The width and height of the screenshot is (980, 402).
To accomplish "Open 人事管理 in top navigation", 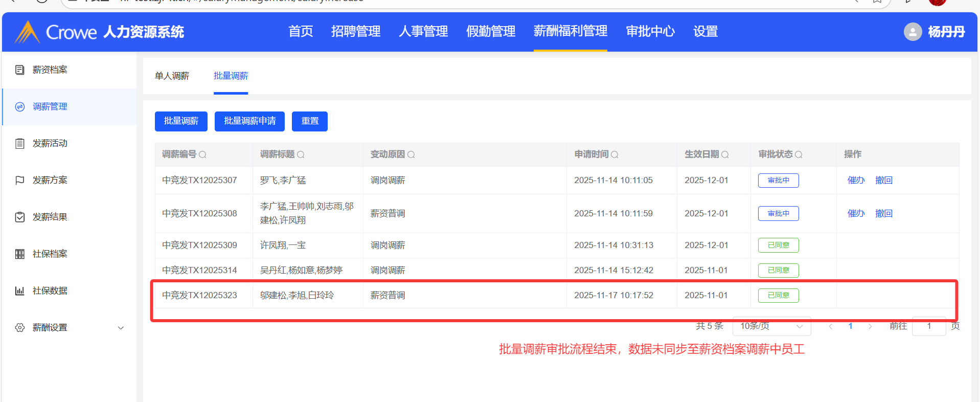I will pyautogui.click(x=423, y=32).
